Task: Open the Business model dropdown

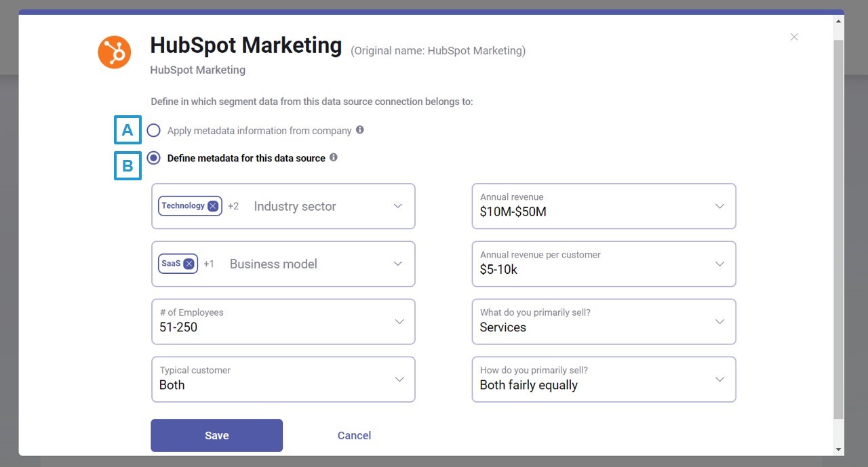Action: (x=398, y=264)
